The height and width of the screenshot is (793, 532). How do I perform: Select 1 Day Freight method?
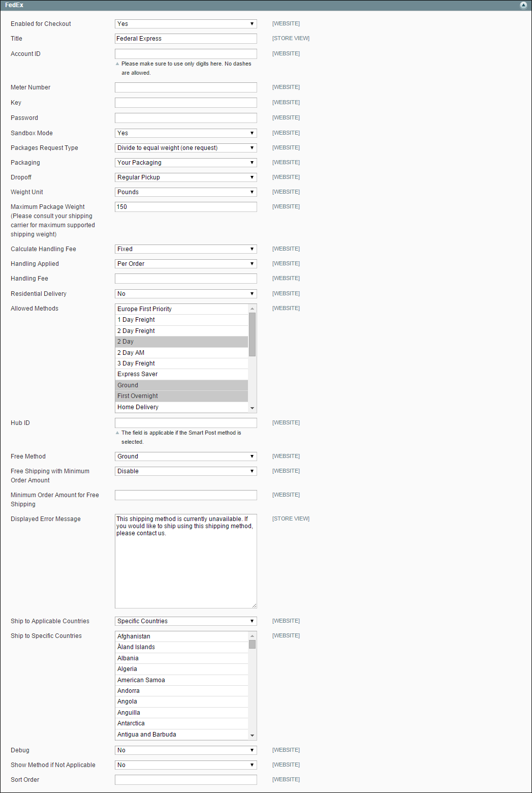pos(181,320)
